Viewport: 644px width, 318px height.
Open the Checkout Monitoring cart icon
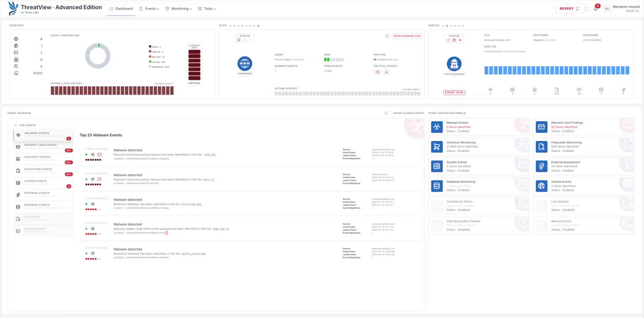[x=437, y=147]
